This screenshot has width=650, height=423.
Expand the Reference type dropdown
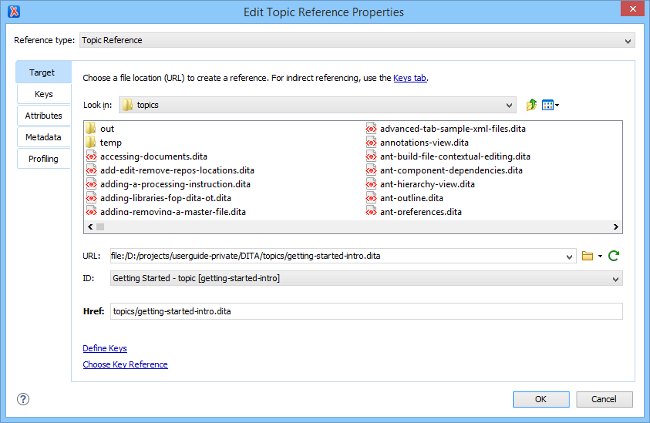pyautogui.click(x=628, y=41)
